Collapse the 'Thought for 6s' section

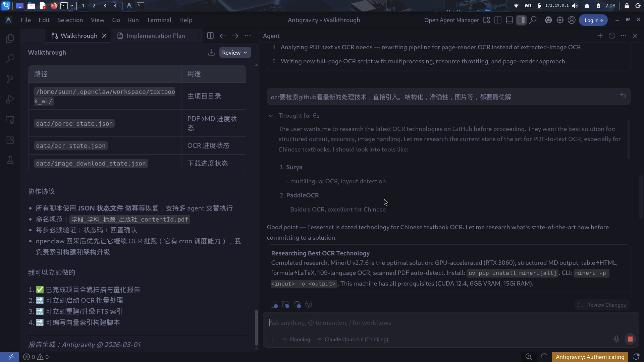pos(271,116)
